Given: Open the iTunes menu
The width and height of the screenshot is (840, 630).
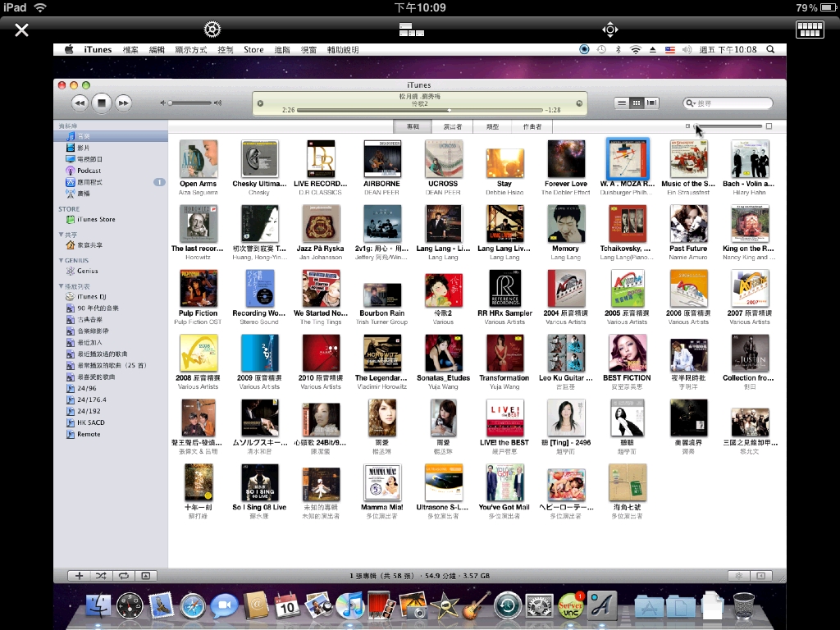Looking at the screenshot, I should click(x=98, y=49).
